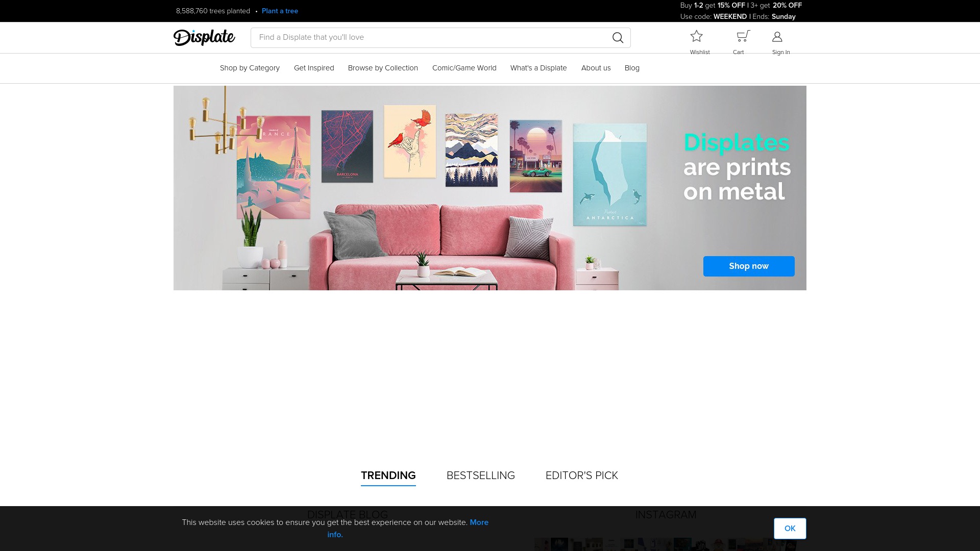
Task: Click the Plant a tree link
Action: coord(280,11)
